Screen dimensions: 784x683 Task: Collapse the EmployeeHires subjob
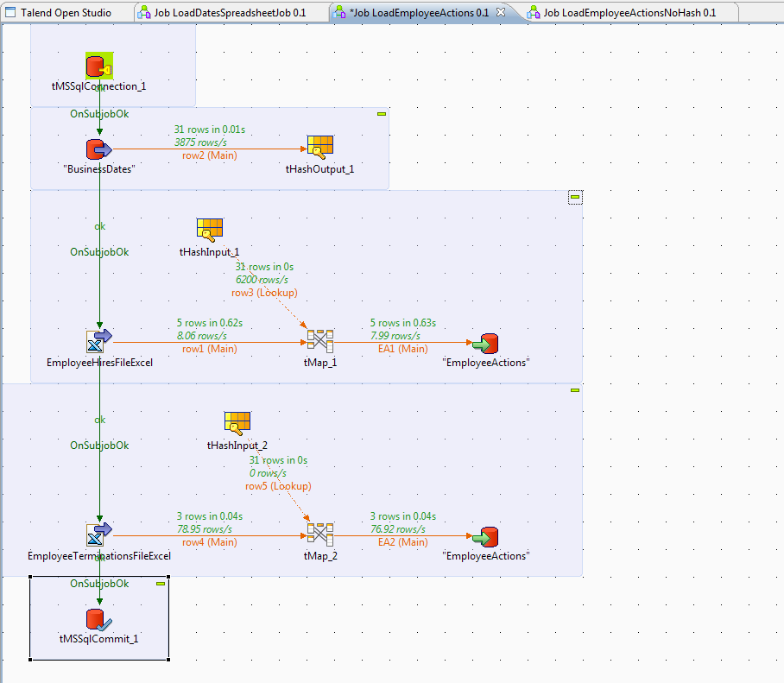tap(574, 196)
